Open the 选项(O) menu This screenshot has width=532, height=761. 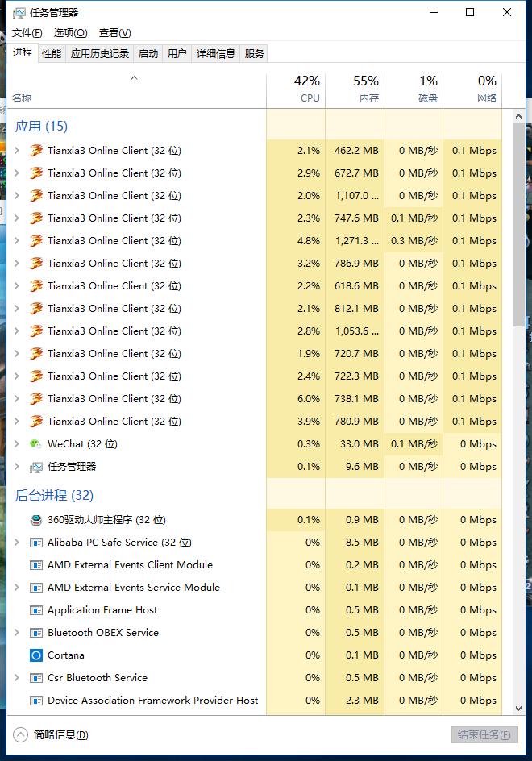(70, 33)
